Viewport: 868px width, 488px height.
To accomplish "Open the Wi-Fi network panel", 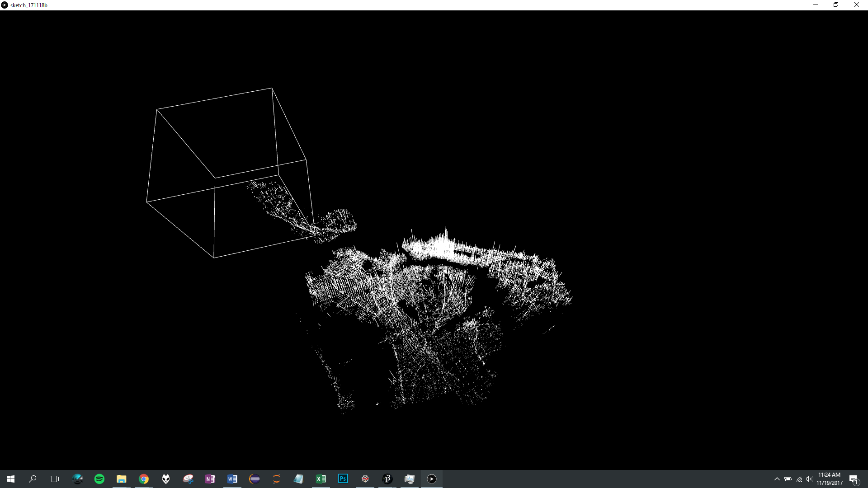I will coord(799,479).
